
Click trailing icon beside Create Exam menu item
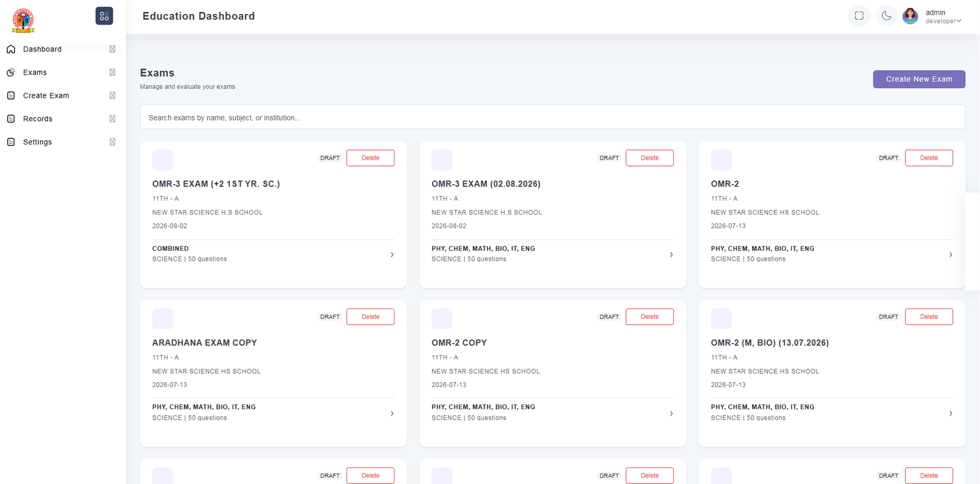pos(112,95)
